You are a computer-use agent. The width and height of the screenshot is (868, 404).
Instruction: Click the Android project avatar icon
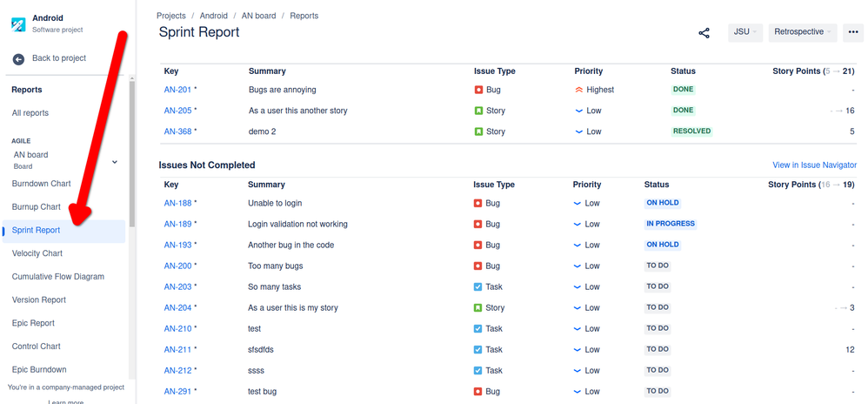tap(18, 24)
